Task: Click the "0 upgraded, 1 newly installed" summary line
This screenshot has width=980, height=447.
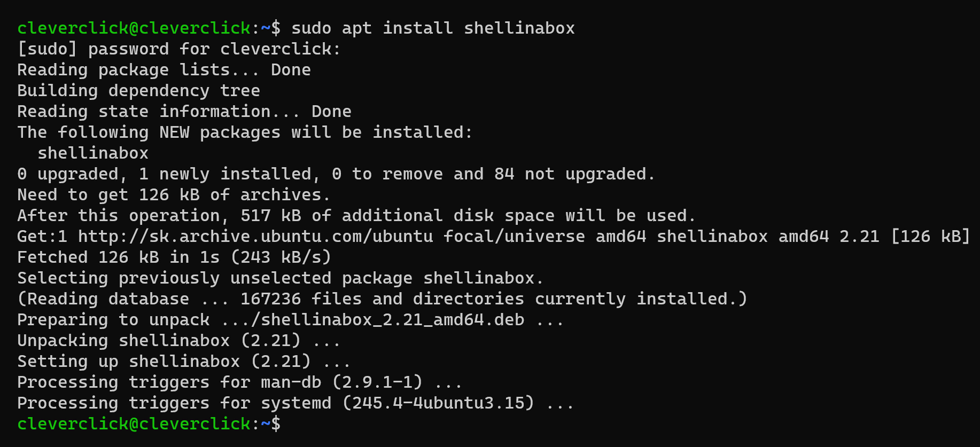Action: tap(336, 174)
